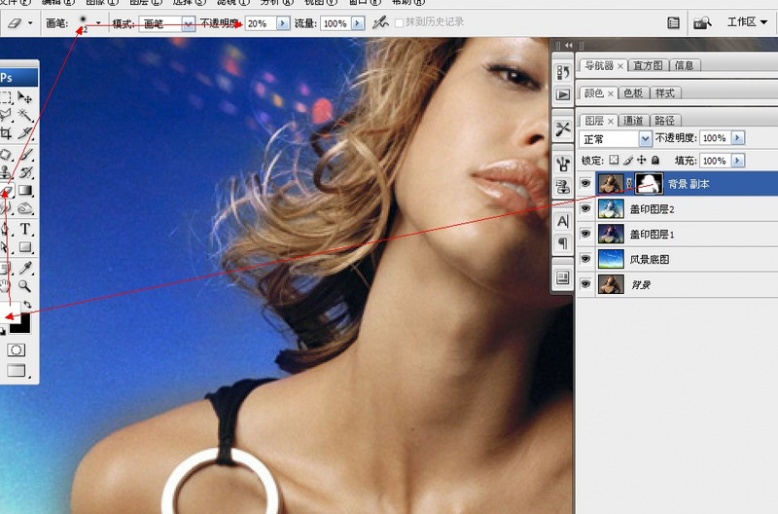Open the Layer Comps dock icon
Image resolution: width=778 pixels, height=514 pixels.
563,277
